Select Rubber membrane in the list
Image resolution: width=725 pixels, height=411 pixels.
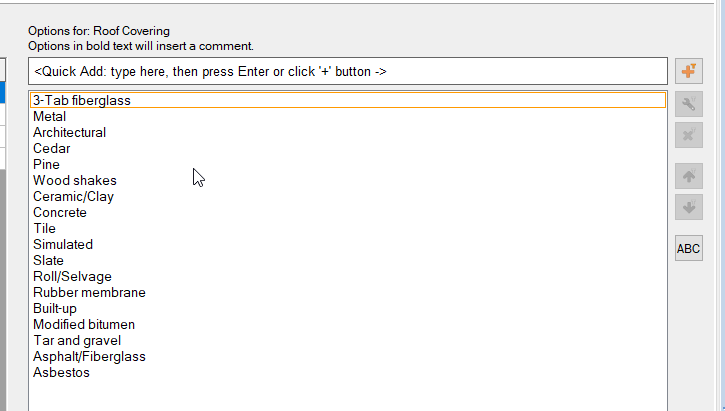[x=89, y=293]
